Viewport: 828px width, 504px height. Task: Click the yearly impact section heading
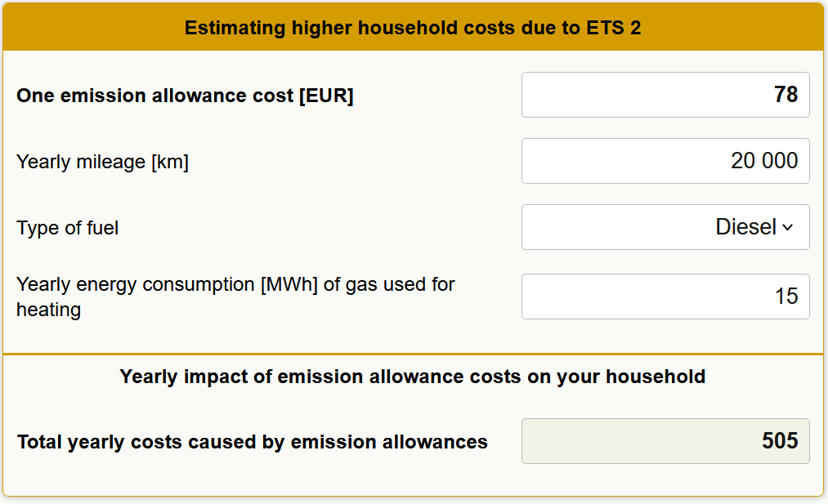414,377
